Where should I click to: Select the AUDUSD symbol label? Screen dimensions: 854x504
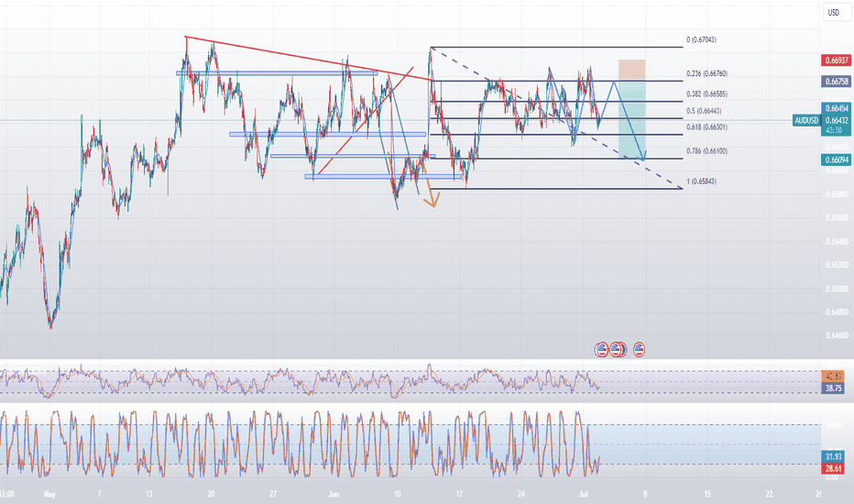pos(806,120)
